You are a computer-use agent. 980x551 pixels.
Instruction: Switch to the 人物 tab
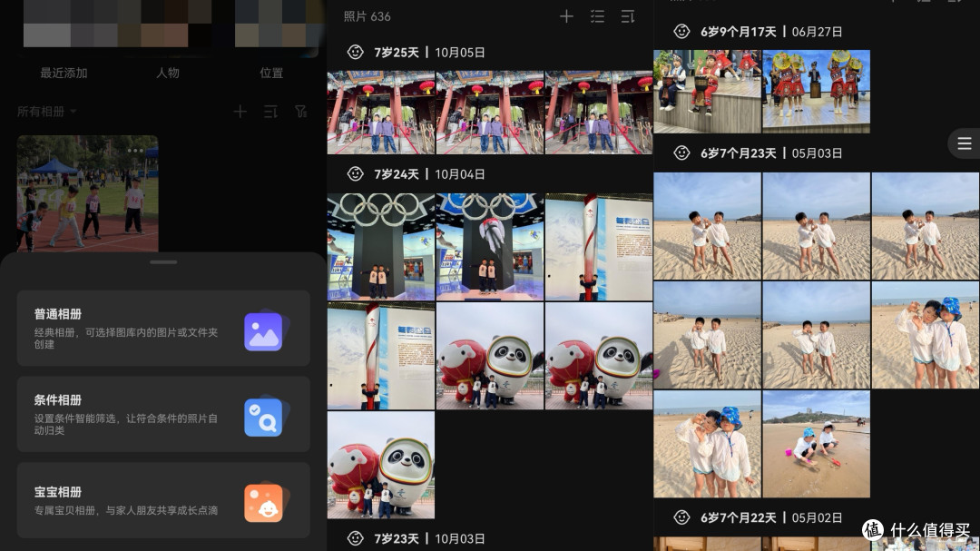(x=168, y=74)
